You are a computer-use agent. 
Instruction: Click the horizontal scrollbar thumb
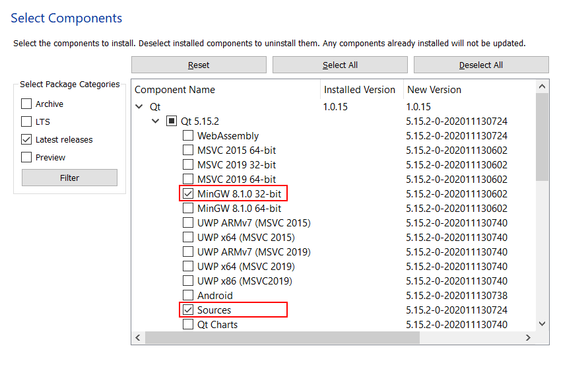282,337
